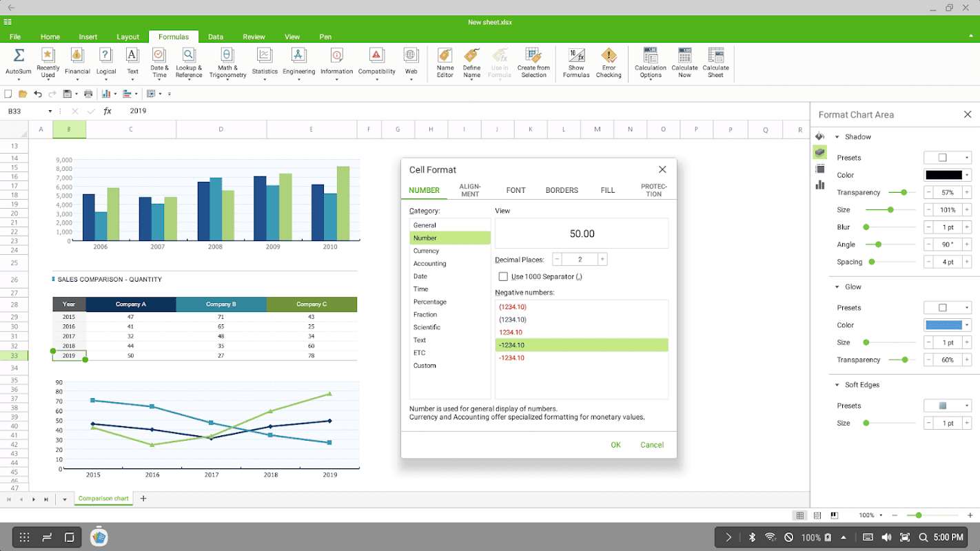Click the Calculate Sheet icon
This screenshot has height=551, width=980.
715,56
